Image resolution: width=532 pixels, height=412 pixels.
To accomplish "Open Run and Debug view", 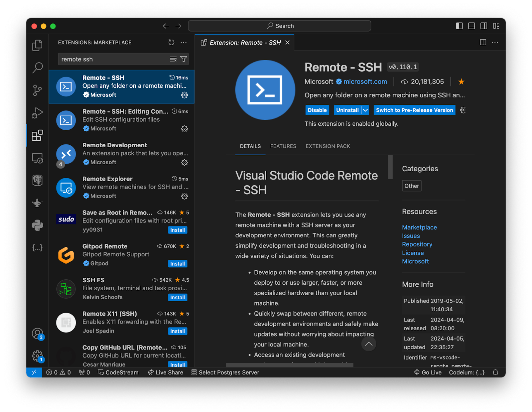I will [37, 113].
